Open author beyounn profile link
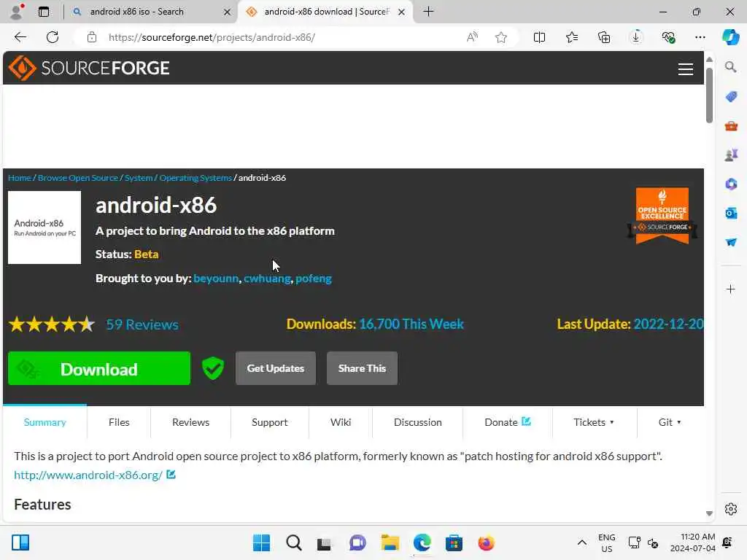This screenshot has width=747, height=560. click(x=216, y=278)
